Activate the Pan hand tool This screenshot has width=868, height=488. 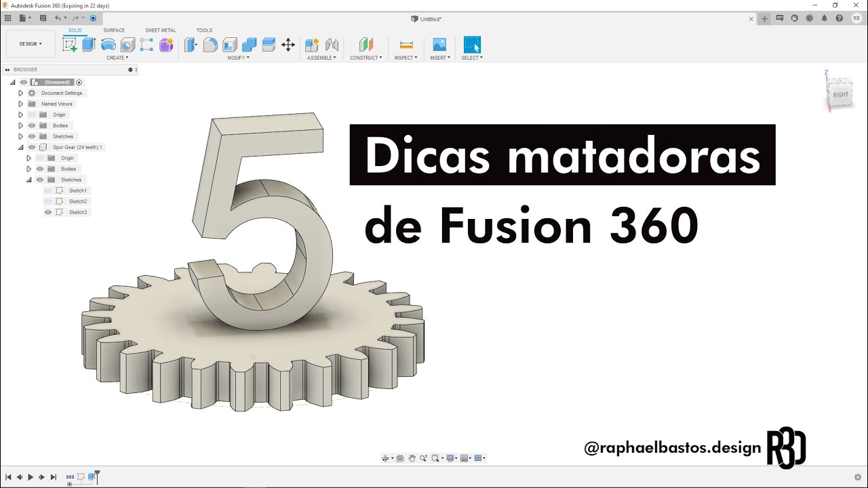pos(412,458)
